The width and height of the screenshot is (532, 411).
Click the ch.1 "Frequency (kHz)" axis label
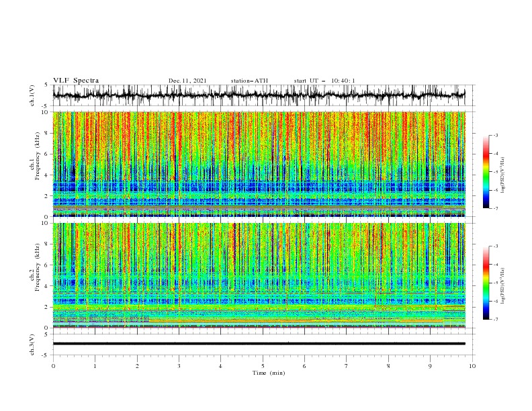point(37,155)
